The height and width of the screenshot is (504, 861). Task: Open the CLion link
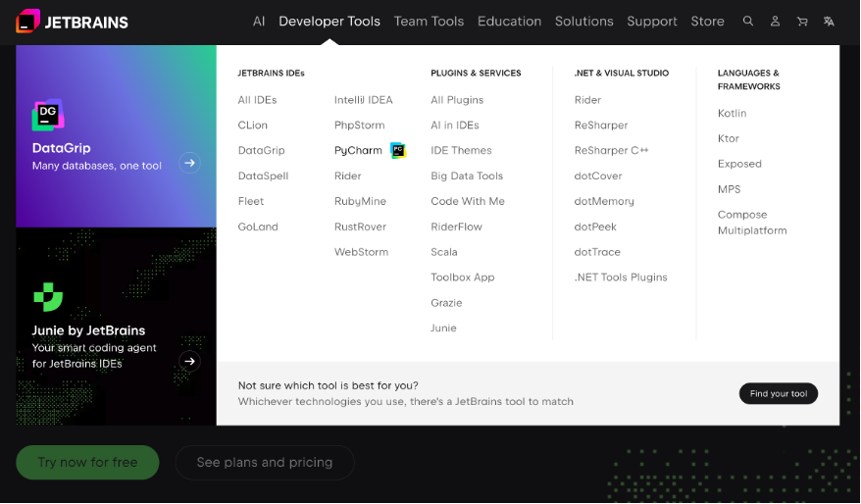pos(253,126)
